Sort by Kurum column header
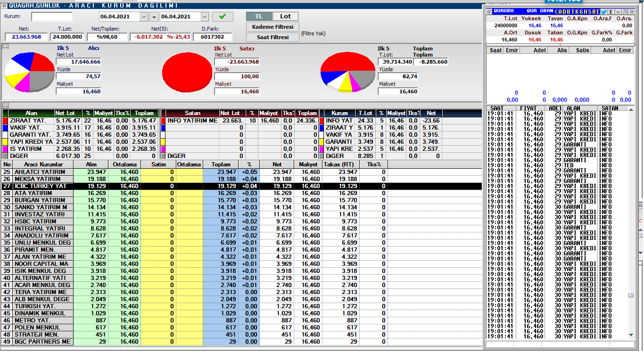644x362 pixels. click(x=340, y=113)
